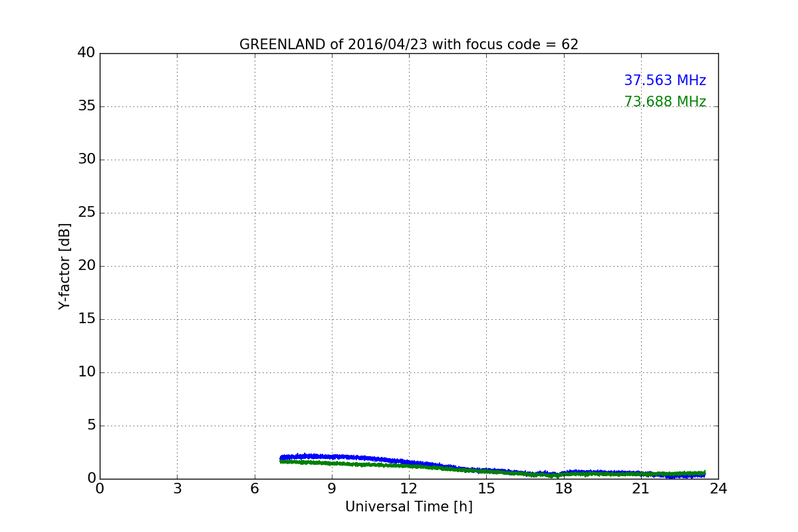The width and height of the screenshot is (798, 532).
Task: Click x-axis tick label 12
Action: coord(409,489)
